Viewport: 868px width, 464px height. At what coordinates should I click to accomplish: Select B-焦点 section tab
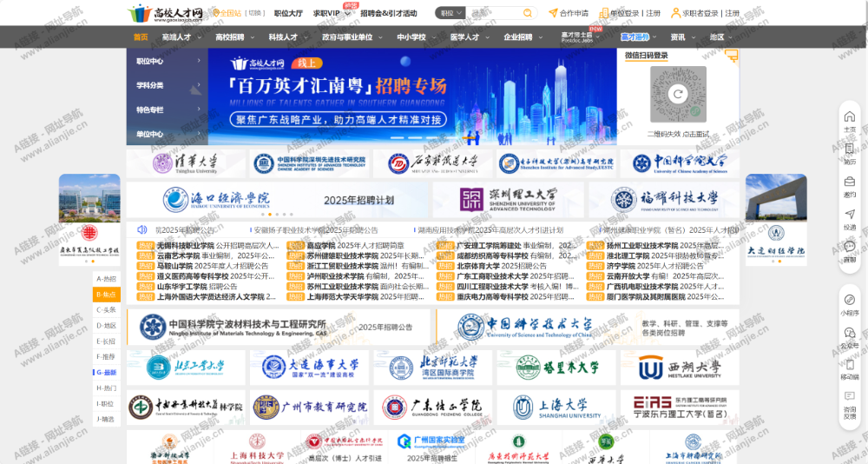pyautogui.click(x=106, y=295)
